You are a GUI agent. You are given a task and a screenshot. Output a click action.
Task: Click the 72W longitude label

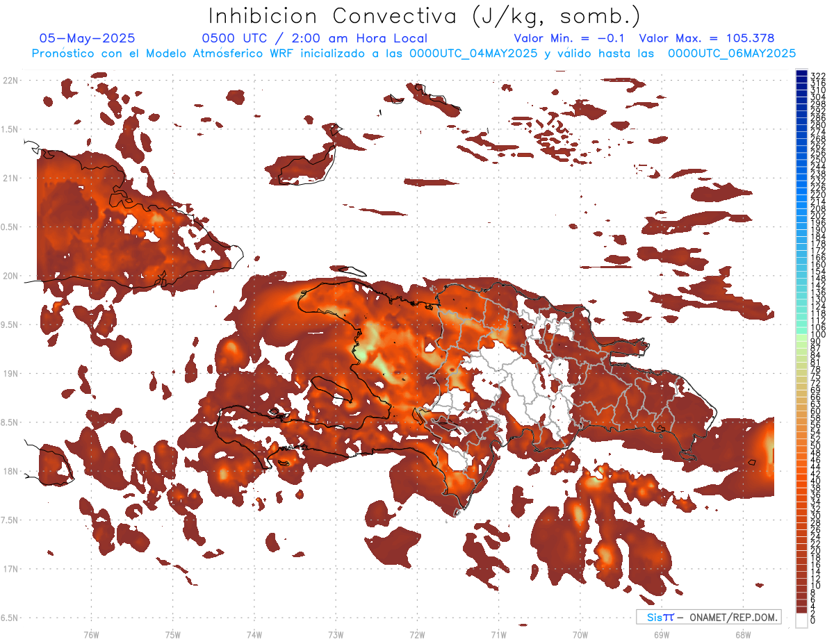tap(417, 634)
